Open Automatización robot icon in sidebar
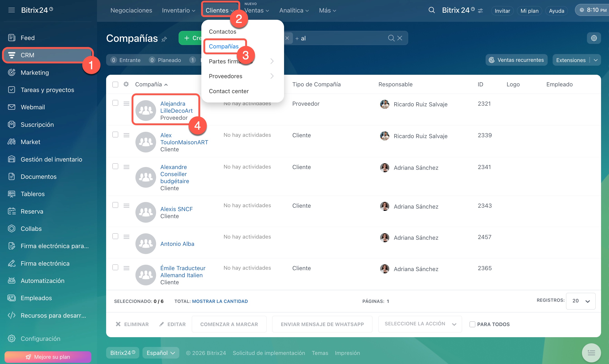This screenshot has width=609, height=364. (12, 280)
